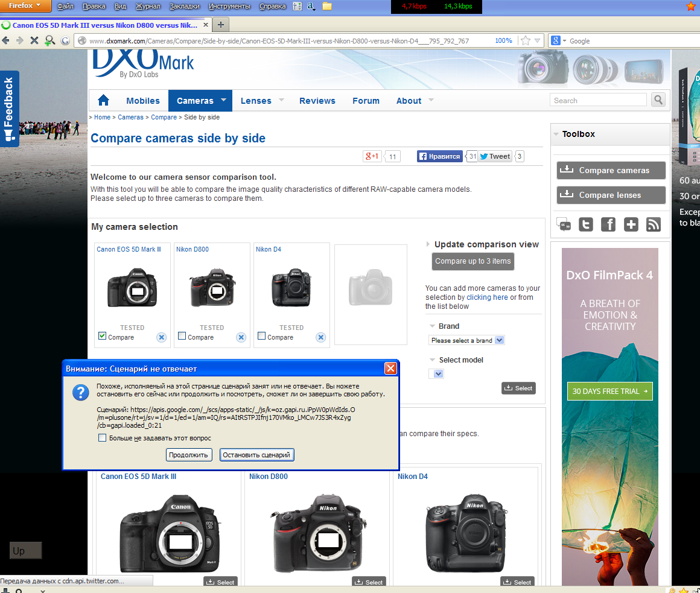
Task: Click the orange star icon at top right
Action: coord(690,6)
